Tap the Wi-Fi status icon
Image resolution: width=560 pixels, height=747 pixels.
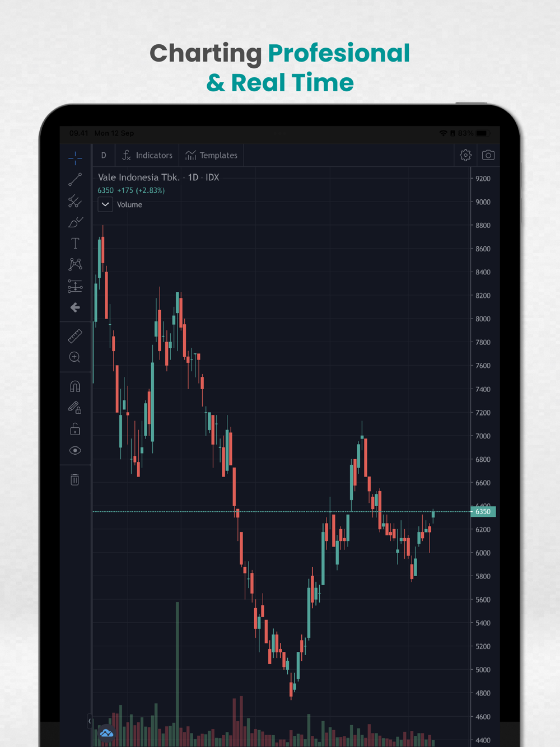[x=443, y=133]
